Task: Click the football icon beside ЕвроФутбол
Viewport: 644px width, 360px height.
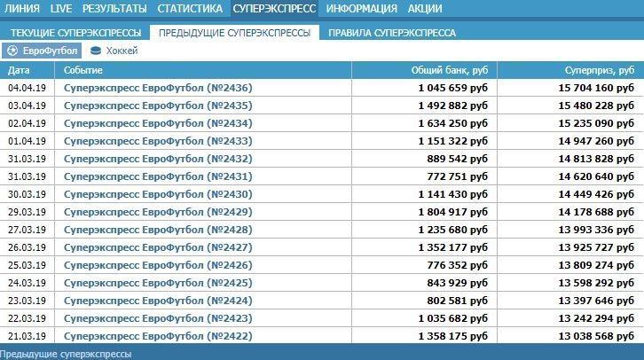Action: point(12,51)
